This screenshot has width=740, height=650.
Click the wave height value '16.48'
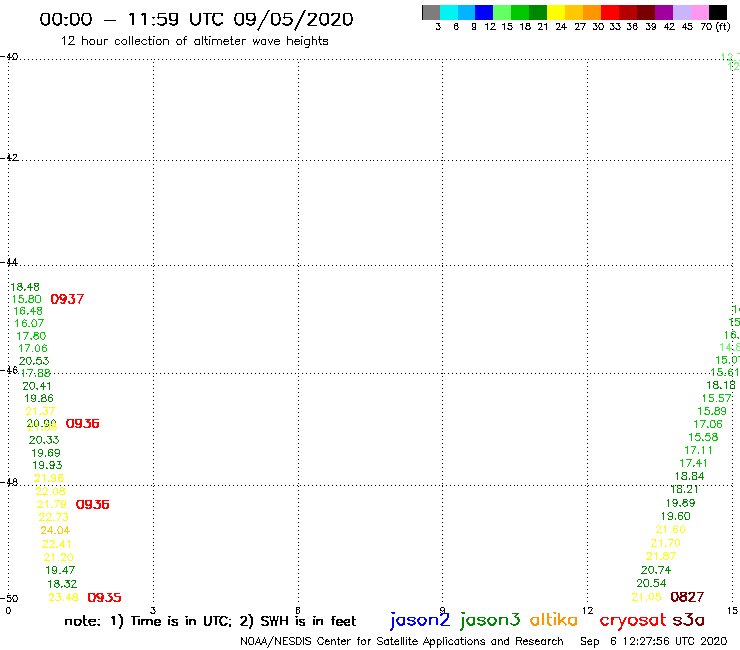[28, 311]
